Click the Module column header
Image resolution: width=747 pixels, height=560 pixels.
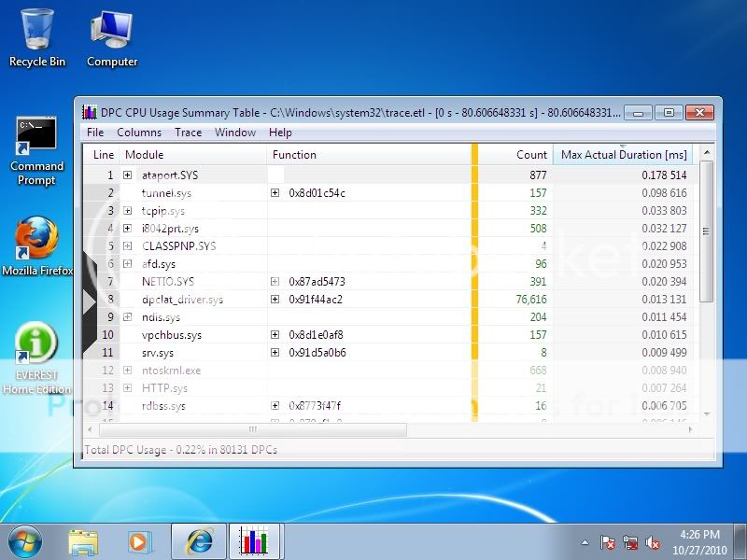click(193, 155)
